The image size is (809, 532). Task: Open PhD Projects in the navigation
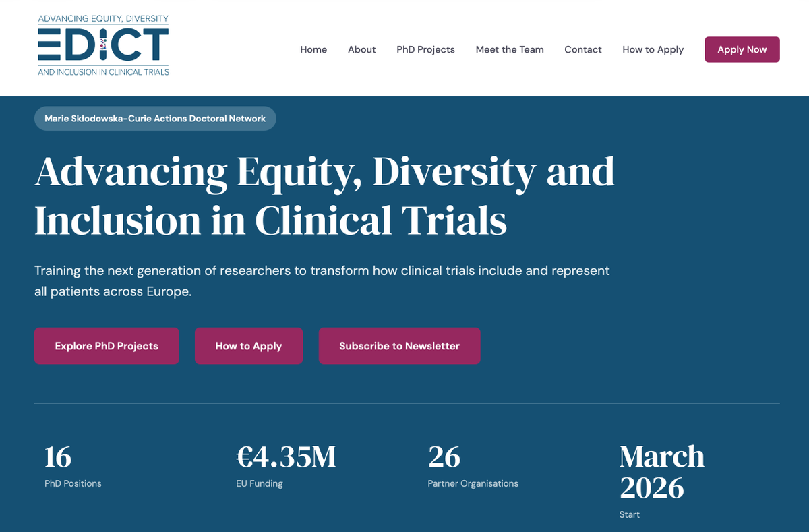[x=425, y=49]
